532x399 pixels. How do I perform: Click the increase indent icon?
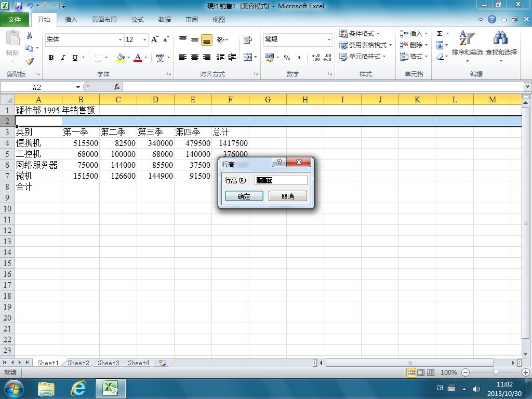(x=232, y=57)
